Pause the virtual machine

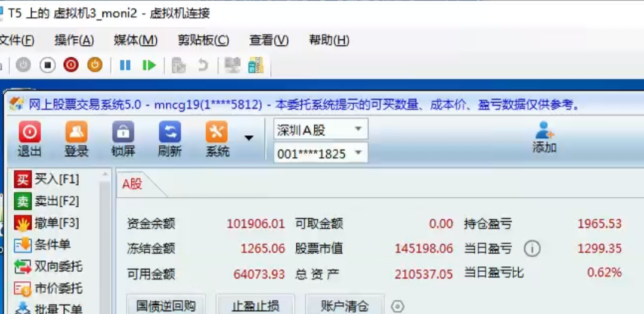pos(125,65)
